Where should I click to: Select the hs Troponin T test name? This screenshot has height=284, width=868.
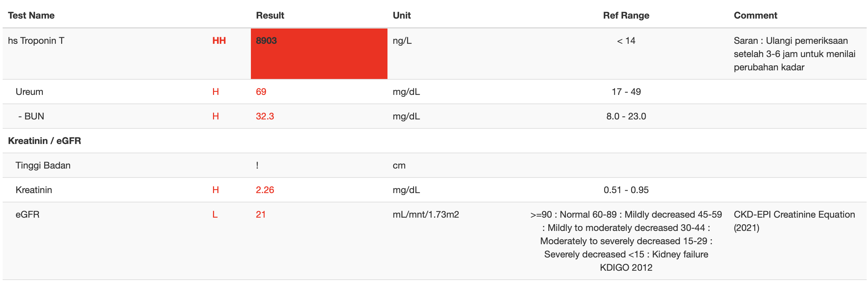(x=36, y=41)
